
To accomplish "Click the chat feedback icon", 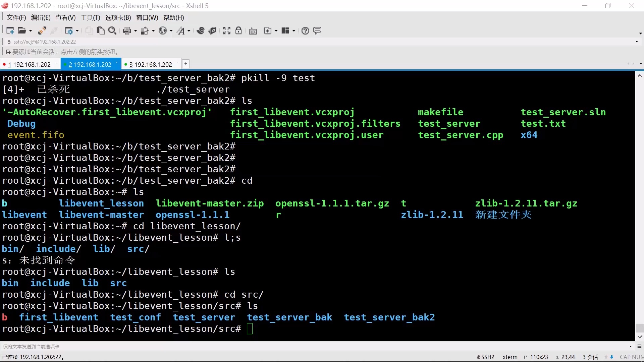I will [x=317, y=31].
